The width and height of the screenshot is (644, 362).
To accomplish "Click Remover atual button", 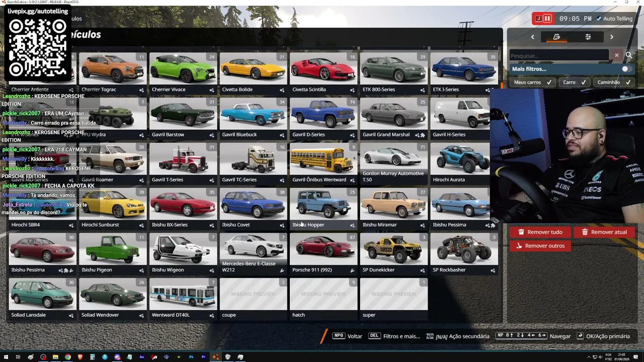I will (x=604, y=232).
